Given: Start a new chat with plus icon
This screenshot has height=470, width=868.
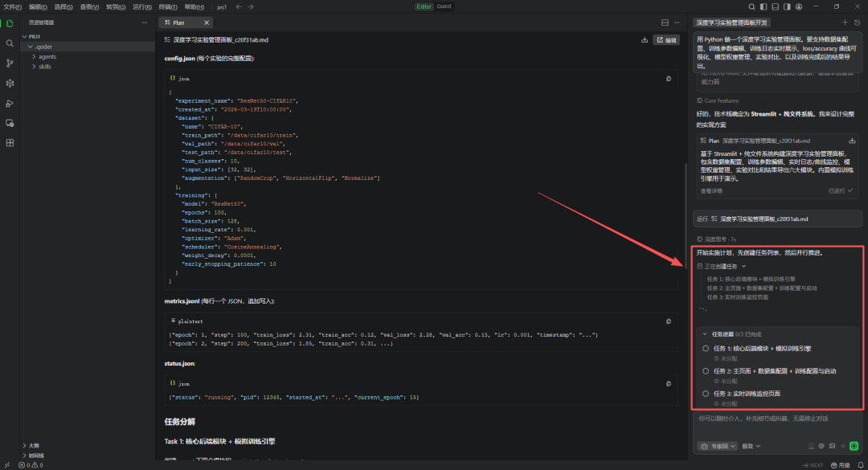Looking at the screenshot, I should tap(845, 23).
